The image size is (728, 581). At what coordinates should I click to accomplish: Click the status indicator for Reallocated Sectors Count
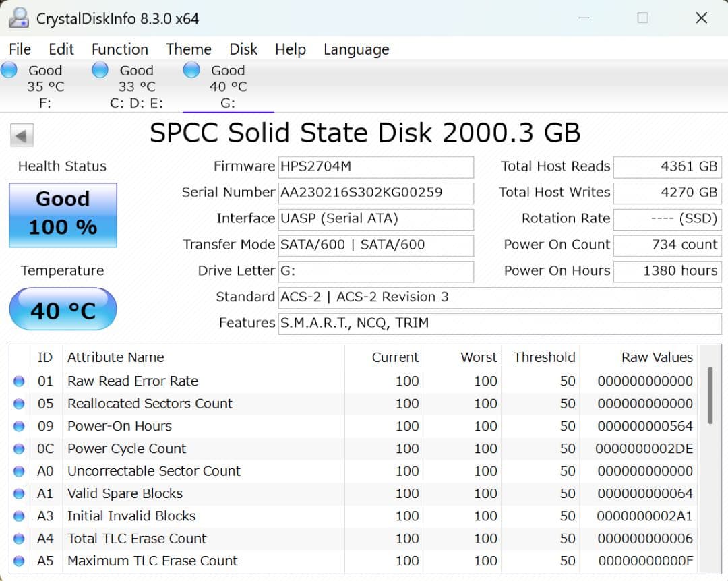click(x=19, y=404)
